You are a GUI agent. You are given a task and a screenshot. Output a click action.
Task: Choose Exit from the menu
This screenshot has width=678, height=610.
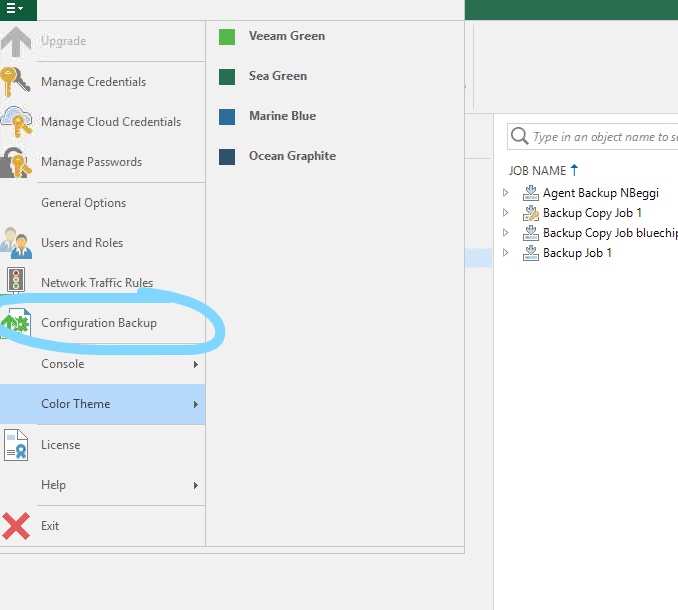click(102, 526)
